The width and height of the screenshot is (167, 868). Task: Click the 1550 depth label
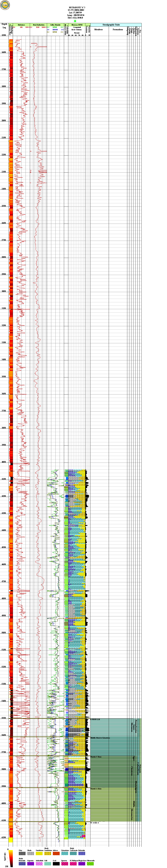coord(4,35)
